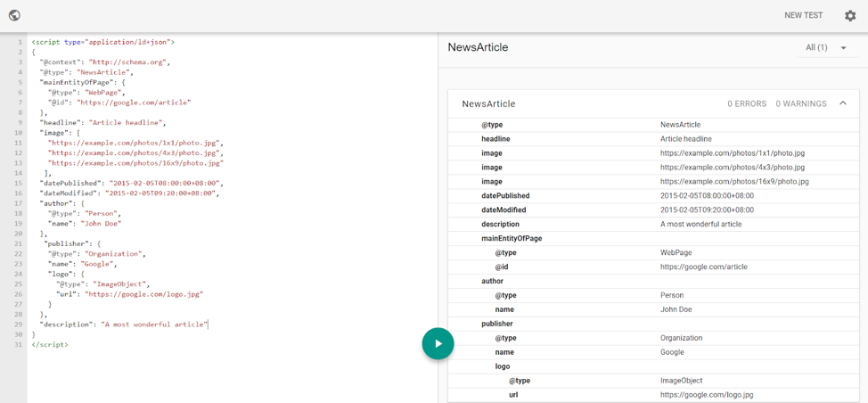The image size is (868, 403).
Task: Click the https://google.com/article value
Action: pos(704,267)
